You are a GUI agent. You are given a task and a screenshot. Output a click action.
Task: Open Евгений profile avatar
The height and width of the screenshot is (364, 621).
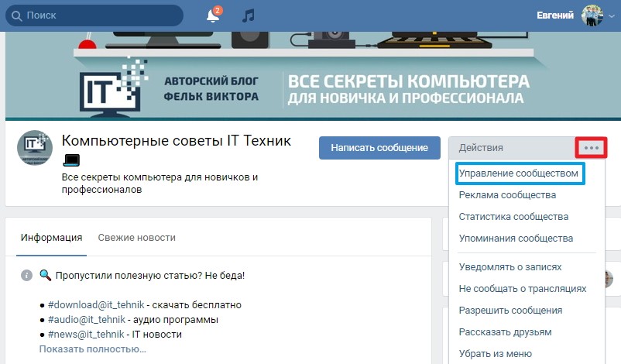click(592, 15)
